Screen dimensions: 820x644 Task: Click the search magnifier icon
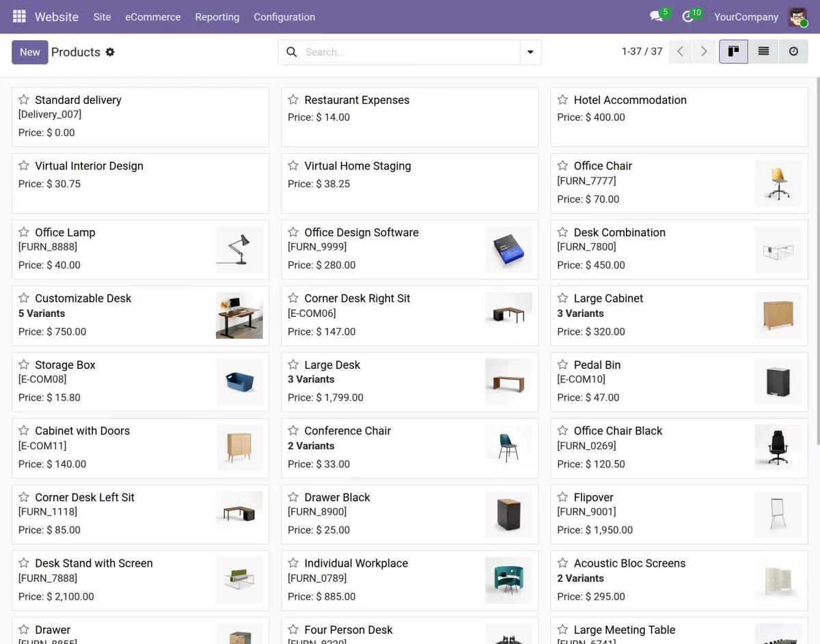291,52
